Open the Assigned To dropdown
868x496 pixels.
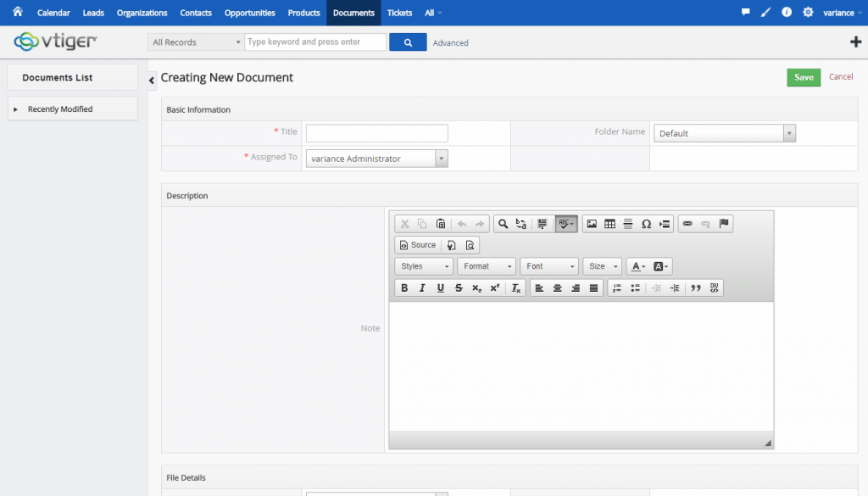pyautogui.click(x=442, y=158)
